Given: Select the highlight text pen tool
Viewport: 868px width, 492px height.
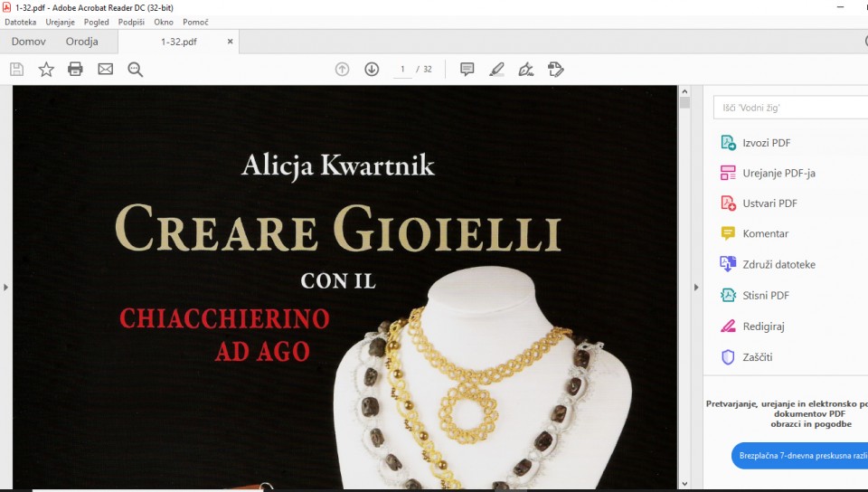Looking at the screenshot, I should pyautogui.click(x=496, y=69).
